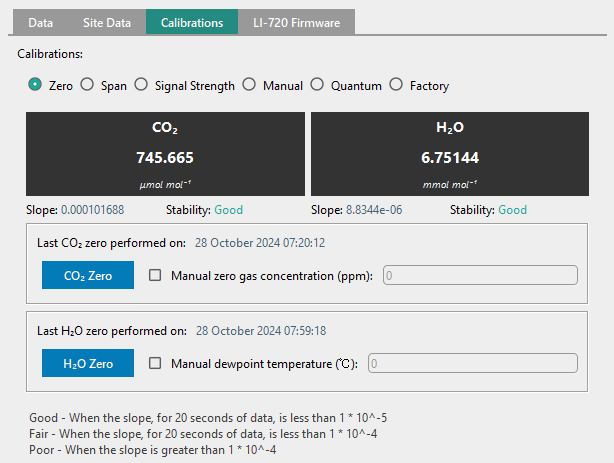Open the Site Data tab
614x463 pixels.
pyautogui.click(x=107, y=22)
